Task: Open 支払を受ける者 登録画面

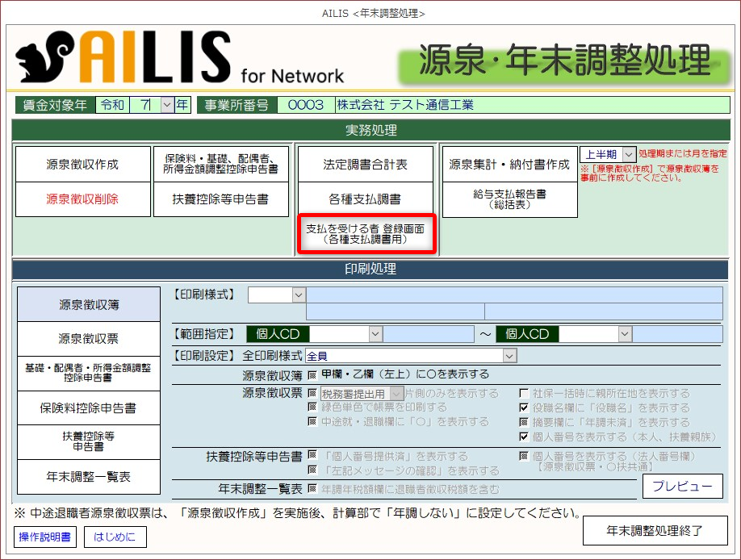Action: point(366,235)
